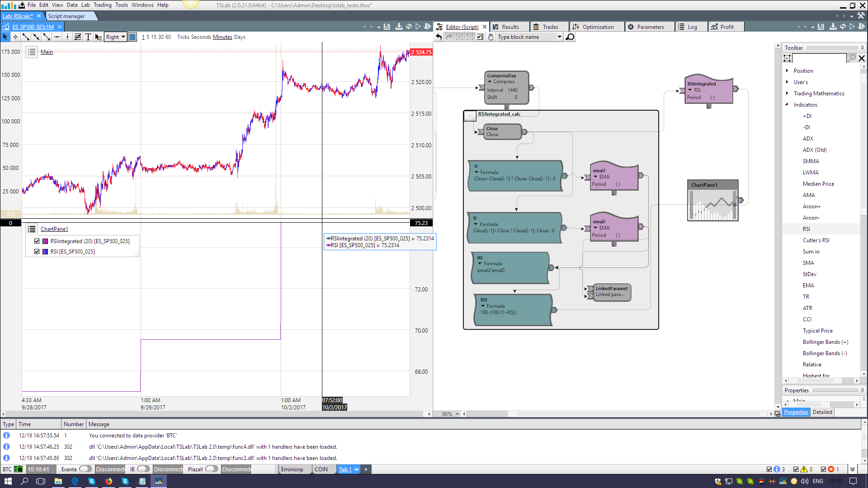Uncheck the RSI [ES_SP500_025] checkbox

(37, 252)
